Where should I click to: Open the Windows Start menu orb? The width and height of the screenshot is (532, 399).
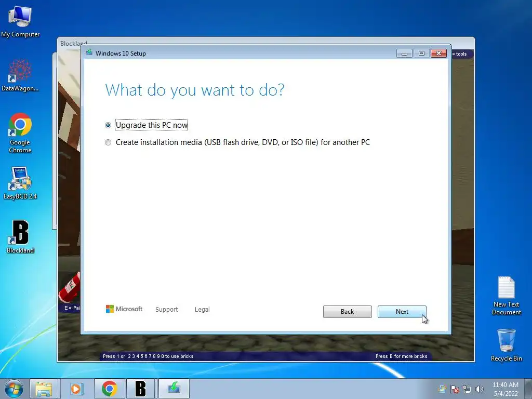14,389
